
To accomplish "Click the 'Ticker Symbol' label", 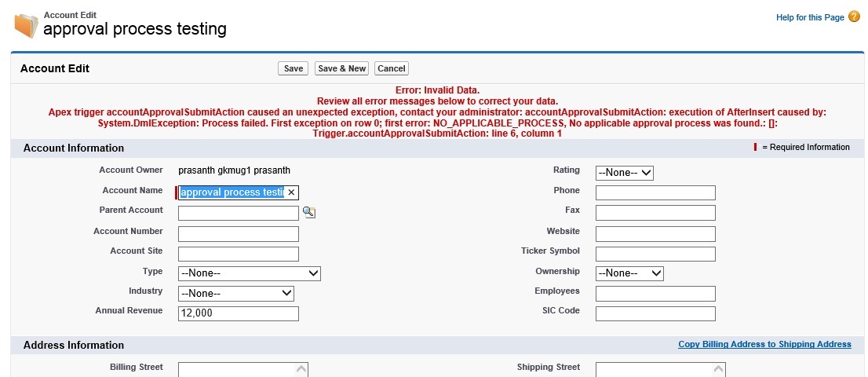I will [550, 251].
